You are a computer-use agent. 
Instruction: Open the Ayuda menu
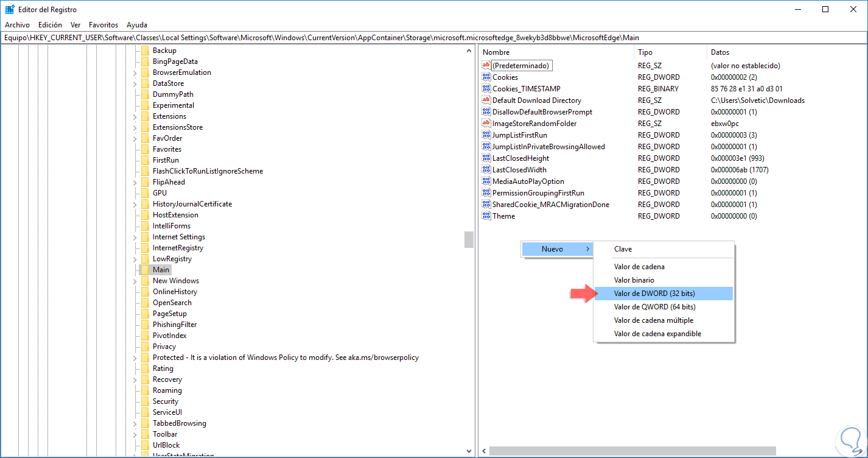137,25
